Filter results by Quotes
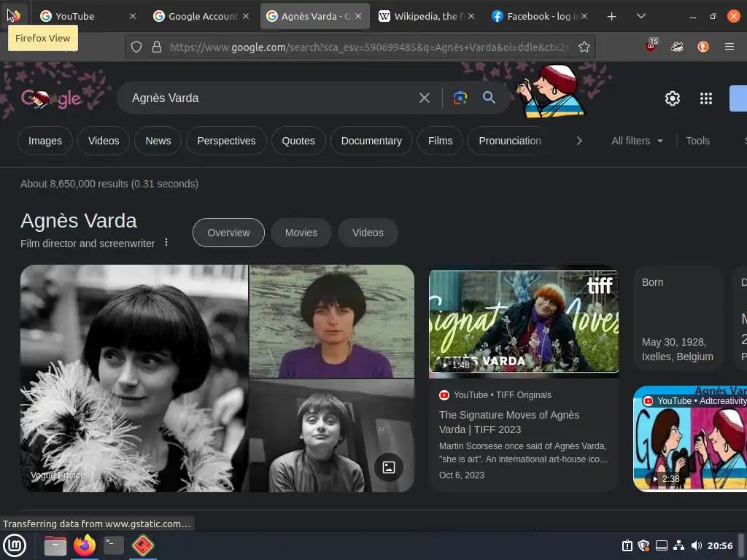This screenshot has height=560, width=747. point(298,141)
